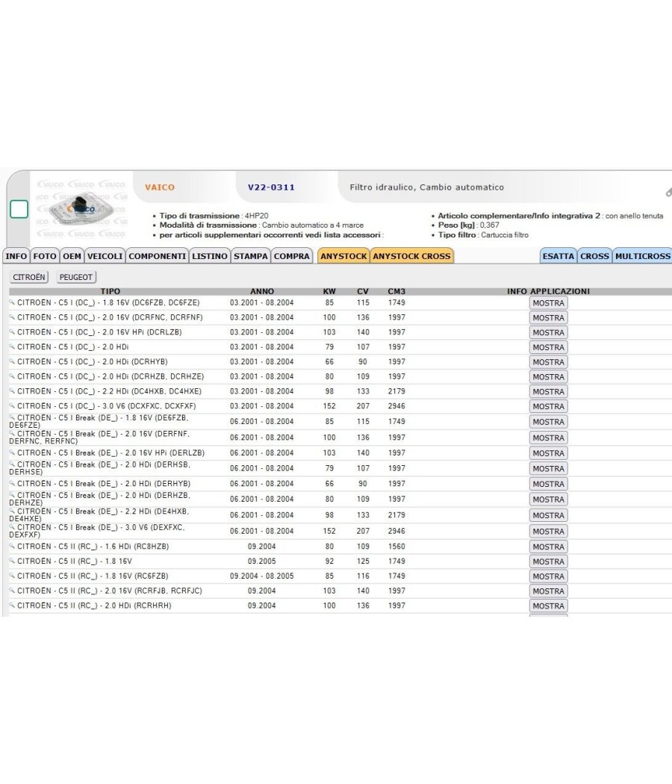
Task: Switch to the INFO tab
Action: (x=16, y=256)
